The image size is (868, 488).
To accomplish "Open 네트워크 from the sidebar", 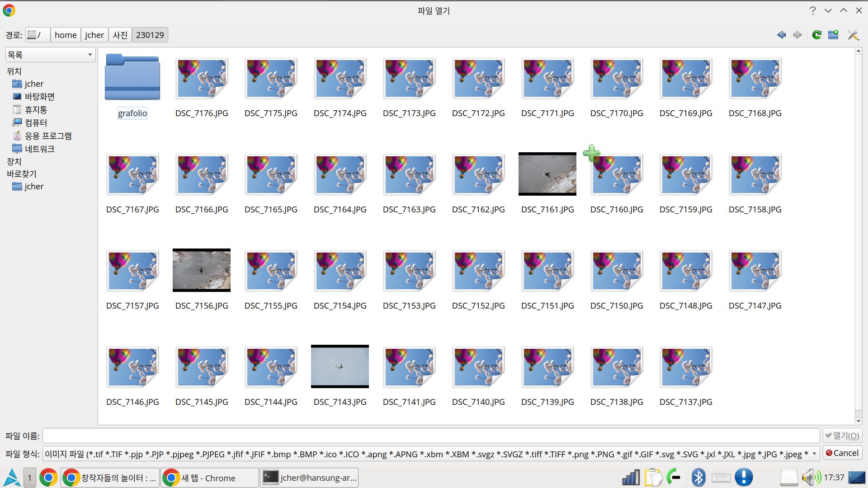I will tap(39, 148).
